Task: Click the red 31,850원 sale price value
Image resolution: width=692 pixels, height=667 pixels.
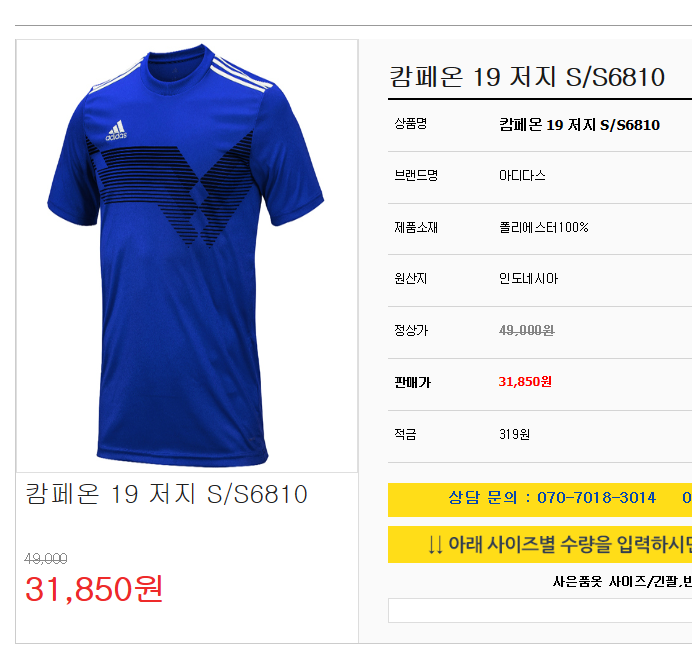Action: pyautogui.click(x=525, y=381)
